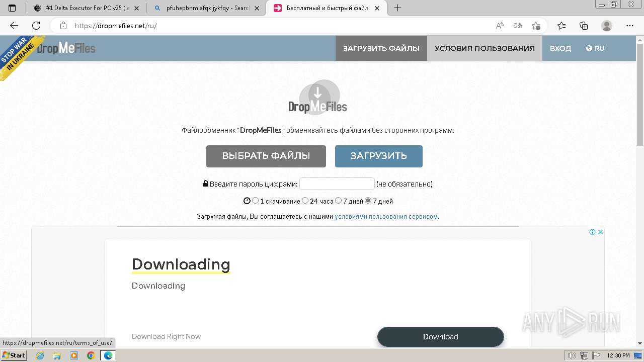Close the ad with X icon

[600, 232]
